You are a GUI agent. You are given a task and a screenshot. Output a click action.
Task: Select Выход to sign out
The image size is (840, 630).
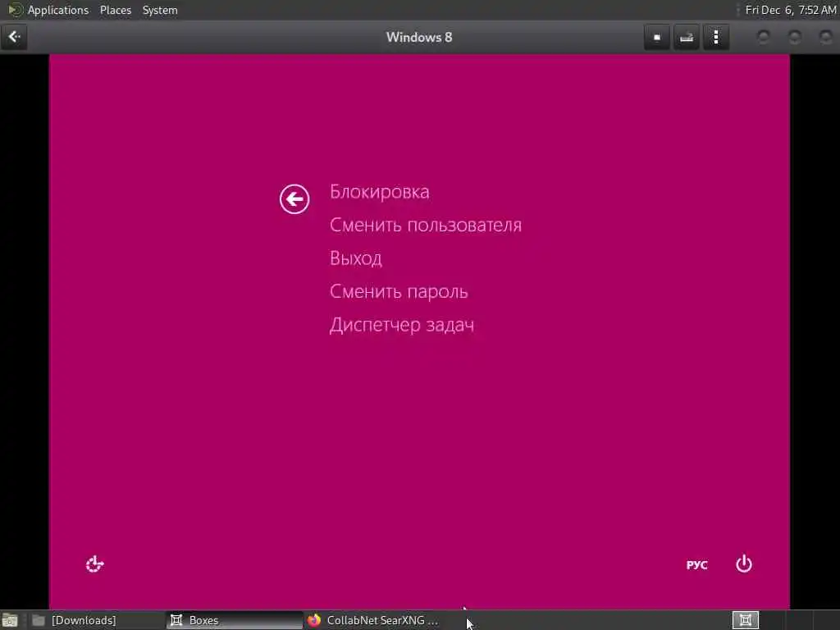tap(356, 258)
